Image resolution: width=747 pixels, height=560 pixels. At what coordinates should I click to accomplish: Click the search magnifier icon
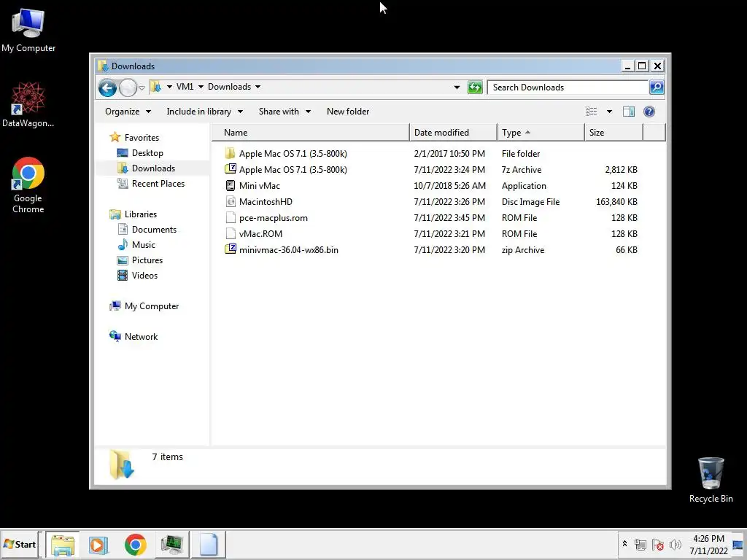657,87
